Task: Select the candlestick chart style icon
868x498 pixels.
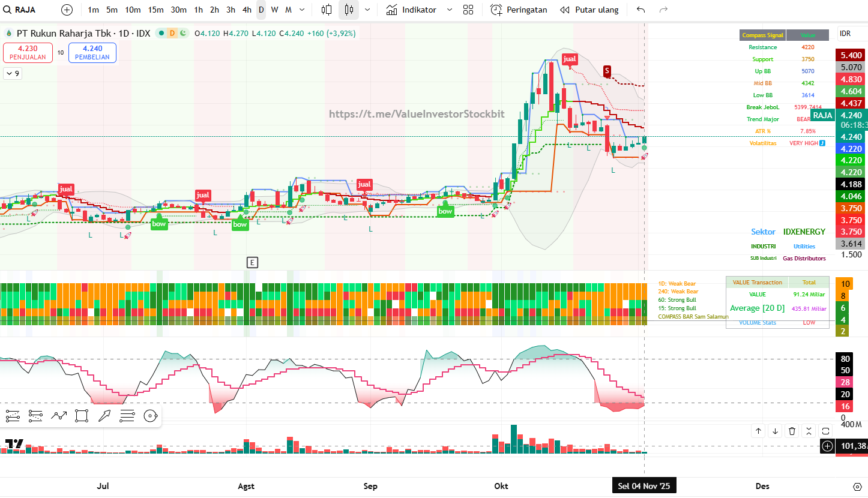Action: (349, 10)
